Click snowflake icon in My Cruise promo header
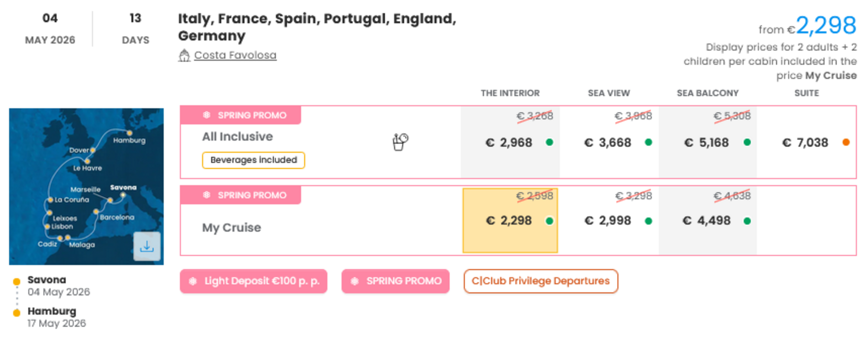The image size is (868, 348). tap(207, 195)
